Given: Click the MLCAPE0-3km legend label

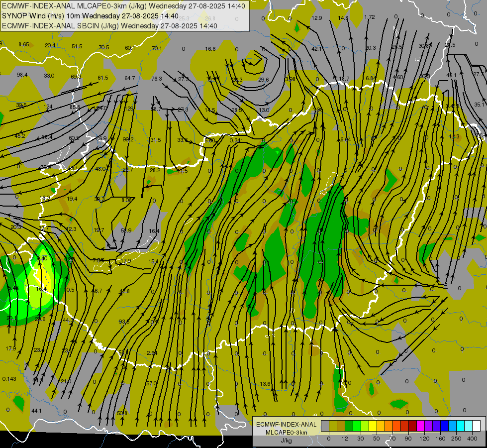Looking at the screenshot, I should 286,433.
